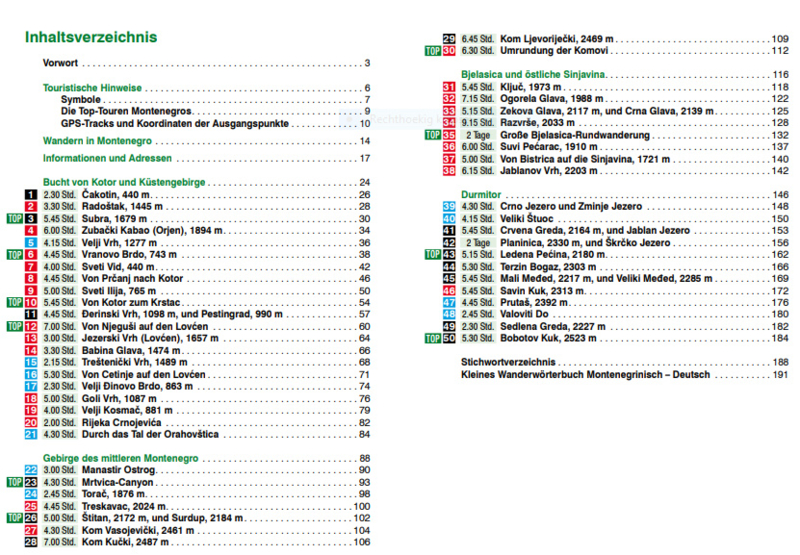Click tour 20 'Rijeka Crnojevića'
This screenshot has height=555, width=800.
[x=121, y=422]
